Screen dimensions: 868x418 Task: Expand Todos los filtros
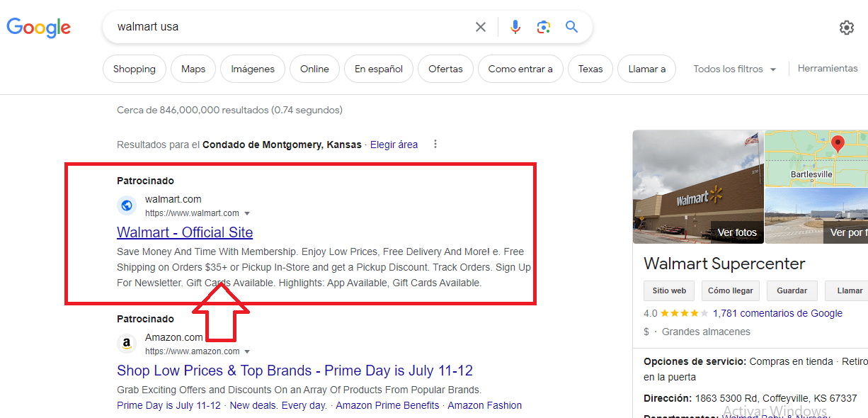tap(734, 69)
